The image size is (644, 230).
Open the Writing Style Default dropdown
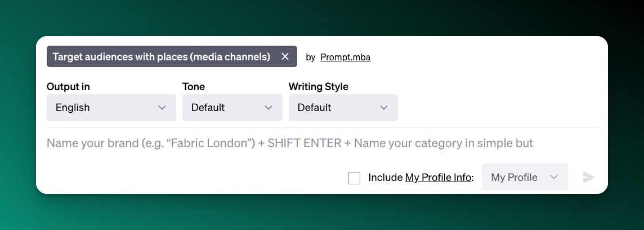pos(342,108)
